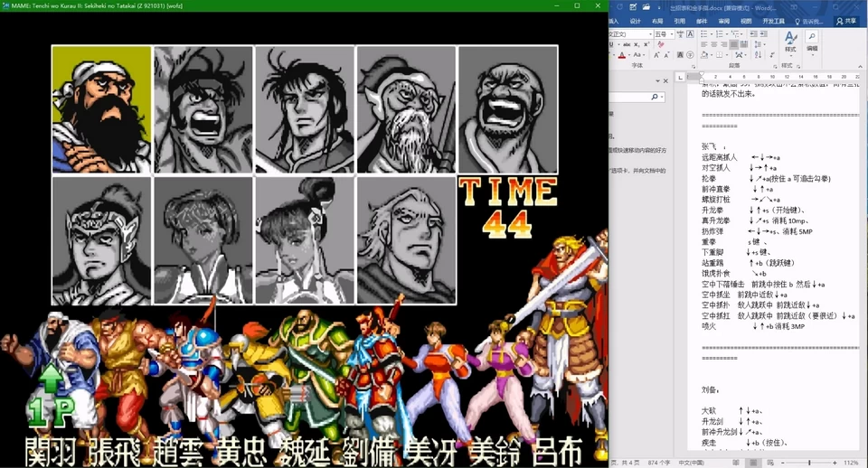This screenshot has height=468, width=868.
Task: Toggle justify paragraph alignment
Action: (733, 44)
